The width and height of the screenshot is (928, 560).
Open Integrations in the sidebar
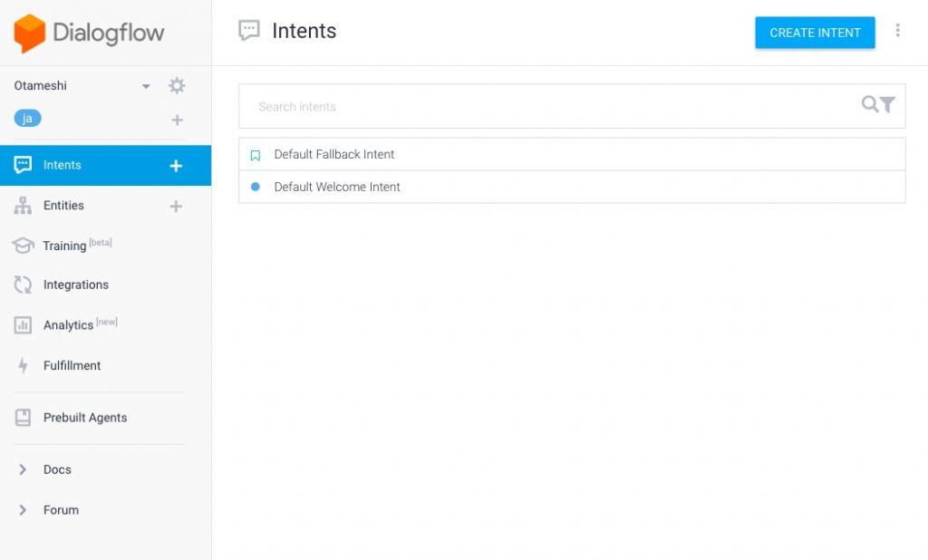(x=76, y=285)
